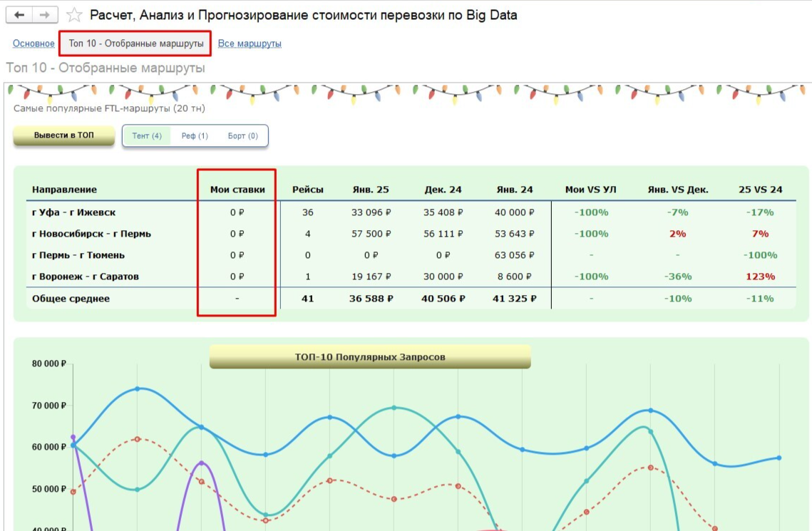The height and width of the screenshot is (531, 812).
Task: Click the 53 643 ₽ value
Action: tap(514, 233)
